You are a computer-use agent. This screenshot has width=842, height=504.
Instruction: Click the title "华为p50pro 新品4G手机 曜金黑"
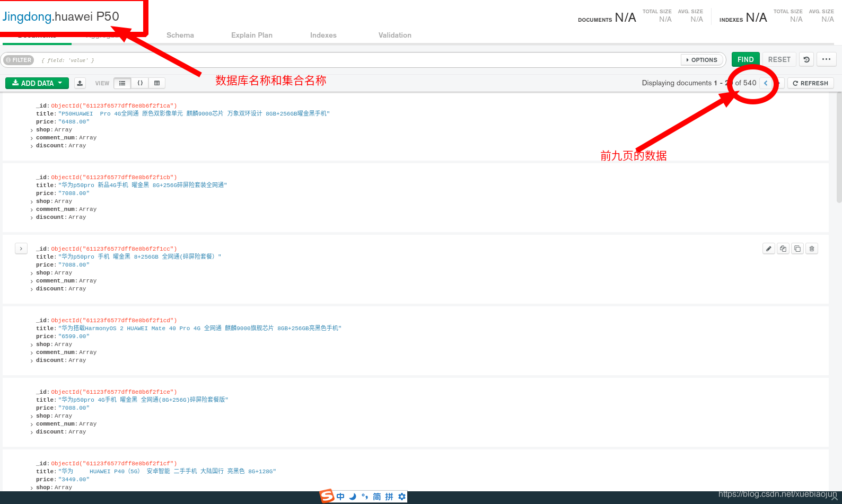(143, 185)
